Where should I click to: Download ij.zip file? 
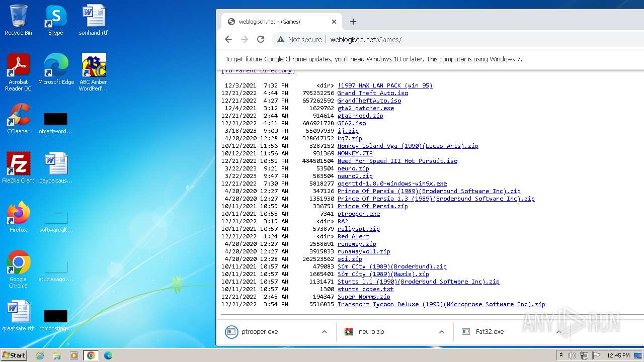point(348,131)
